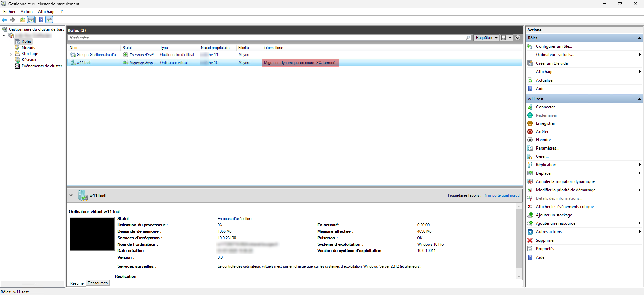The height and width of the screenshot is (295, 644).
Task: Click the Actualiser refresh icon
Action: click(530, 80)
